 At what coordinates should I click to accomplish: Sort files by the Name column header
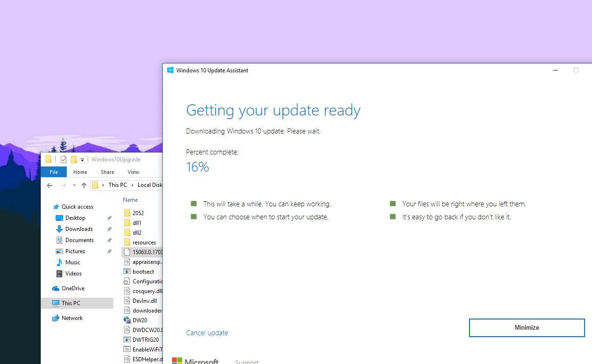pyautogui.click(x=130, y=200)
